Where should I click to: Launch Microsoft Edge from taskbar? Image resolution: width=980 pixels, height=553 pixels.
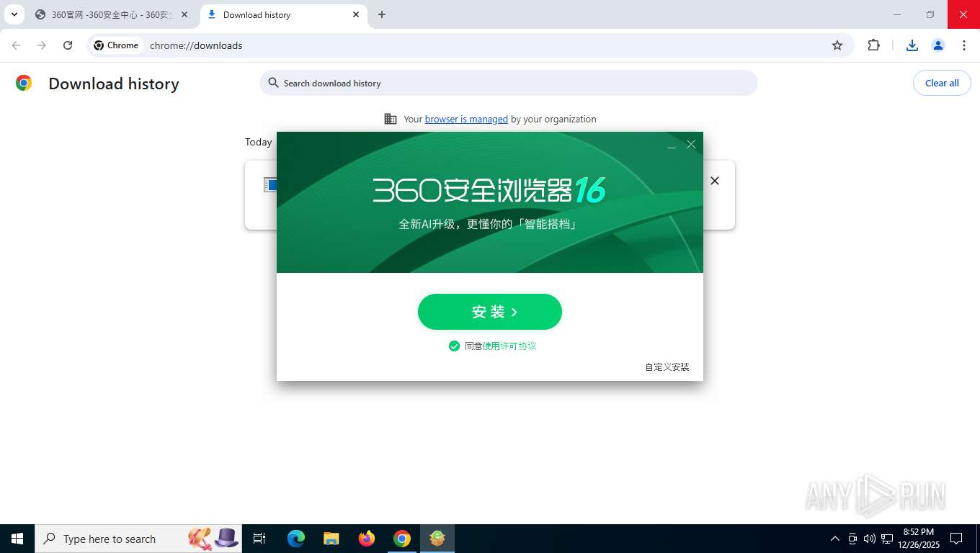tap(296, 539)
